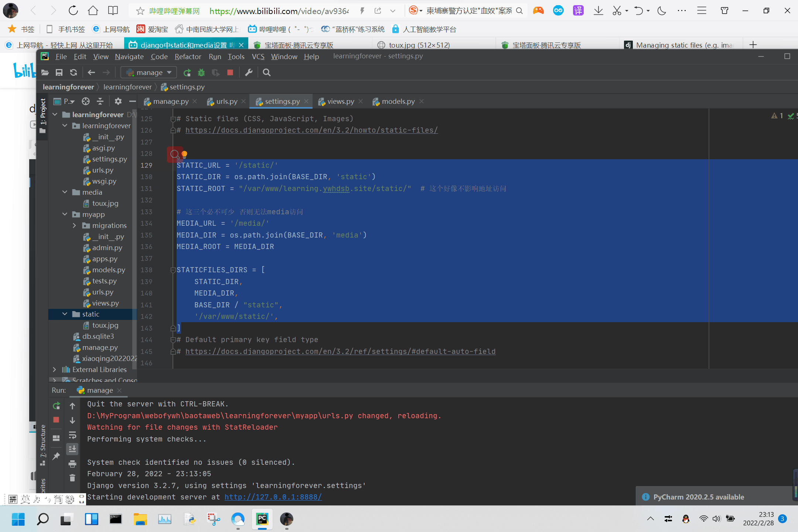
Task: Switch to manage.py editor tab
Action: 171,101
